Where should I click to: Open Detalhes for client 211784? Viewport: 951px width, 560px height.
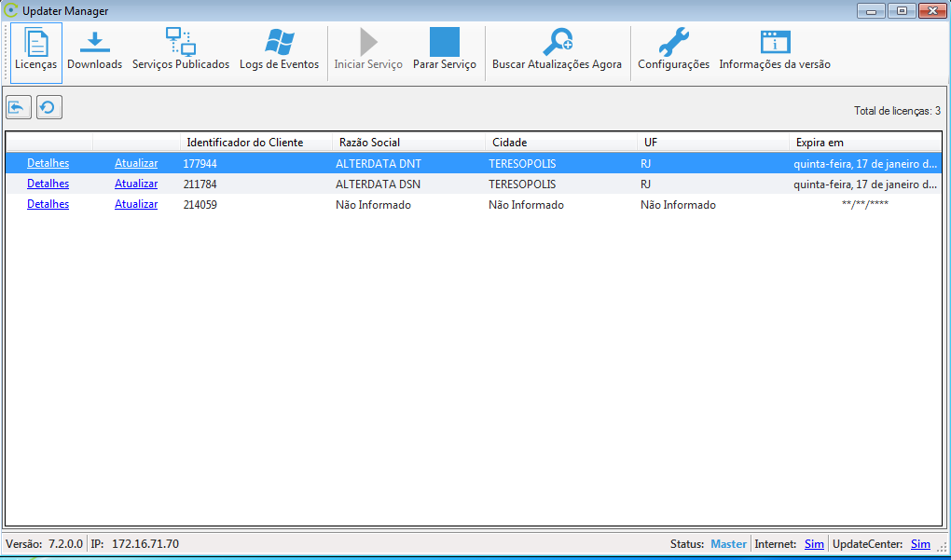48,184
